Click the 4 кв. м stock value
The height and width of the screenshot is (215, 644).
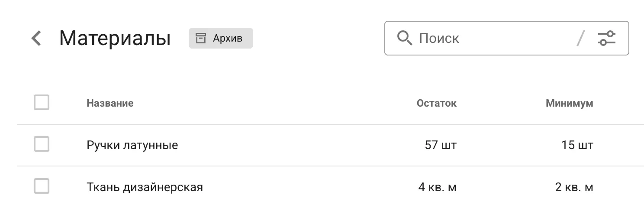coord(437,187)
